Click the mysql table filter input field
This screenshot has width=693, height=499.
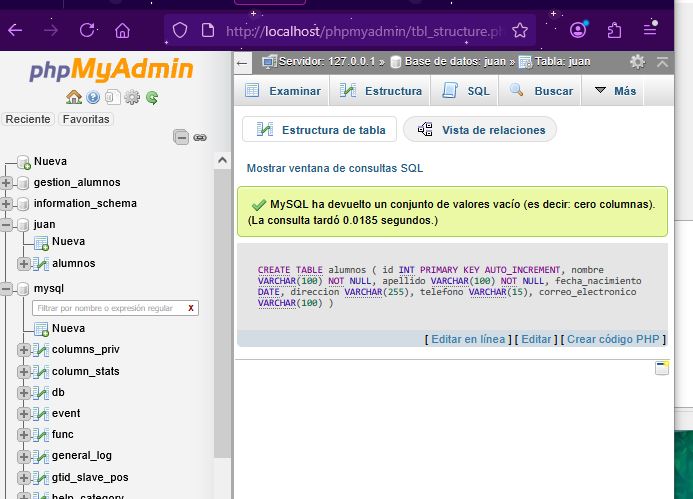click(106, 308)
